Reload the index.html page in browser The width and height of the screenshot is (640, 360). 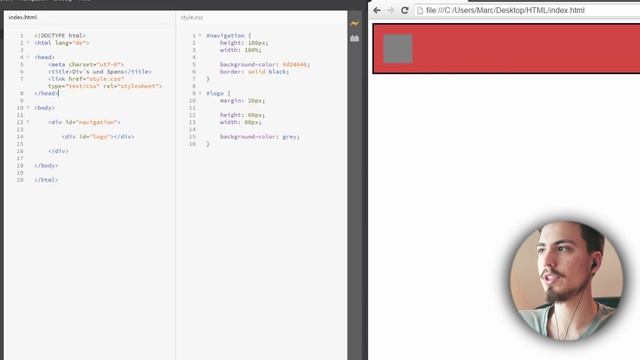404,10
